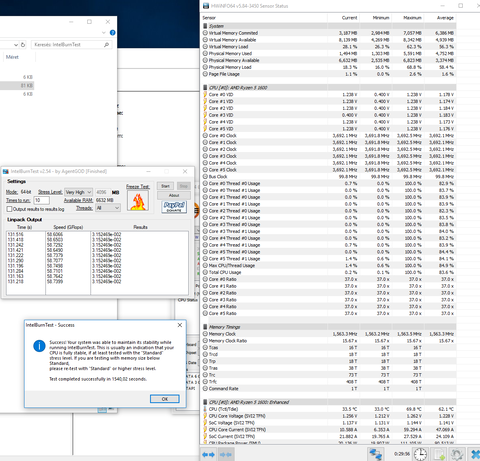Click the 58.6066 speed entry in Linpack Output
480x461 pixels.
click(55, 234)
